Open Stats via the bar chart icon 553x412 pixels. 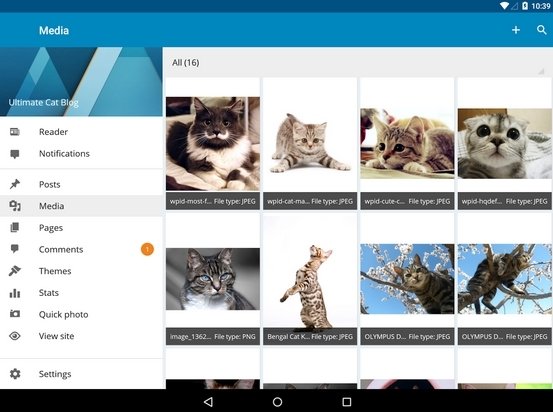(15, 293)
